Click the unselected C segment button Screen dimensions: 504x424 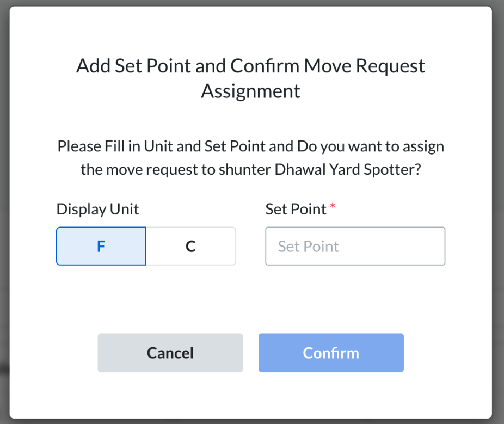tap(190, 246)
